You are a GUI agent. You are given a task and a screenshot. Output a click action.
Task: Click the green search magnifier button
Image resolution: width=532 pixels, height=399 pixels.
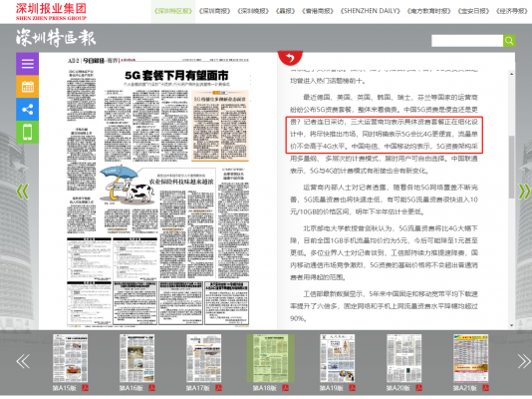[509, 41]
